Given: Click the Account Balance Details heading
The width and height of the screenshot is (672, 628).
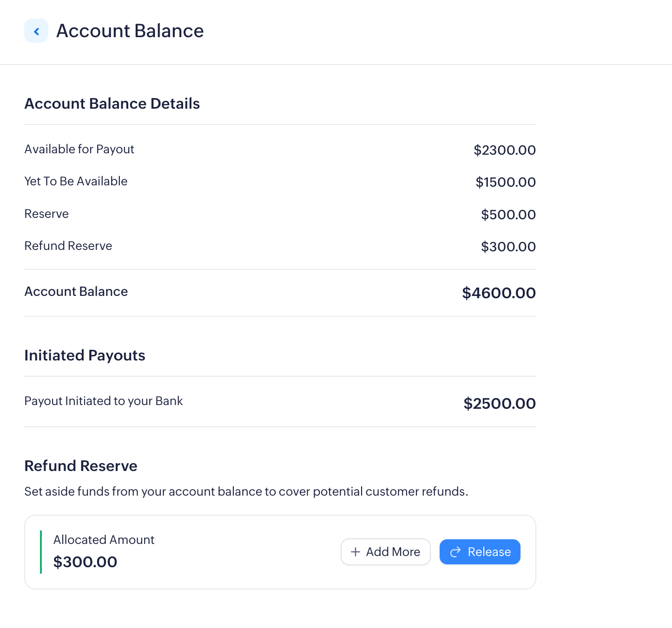Looking at the screenshot, I should [112, 104].
